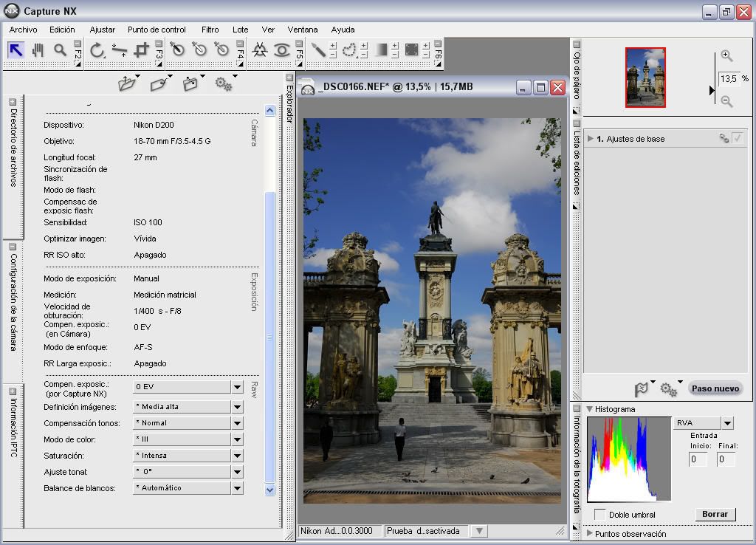The width and height of the screenshot is (756, 545).
Task: Toggle the Ajustes de base step checkbox
Action: tap(738, 138)
